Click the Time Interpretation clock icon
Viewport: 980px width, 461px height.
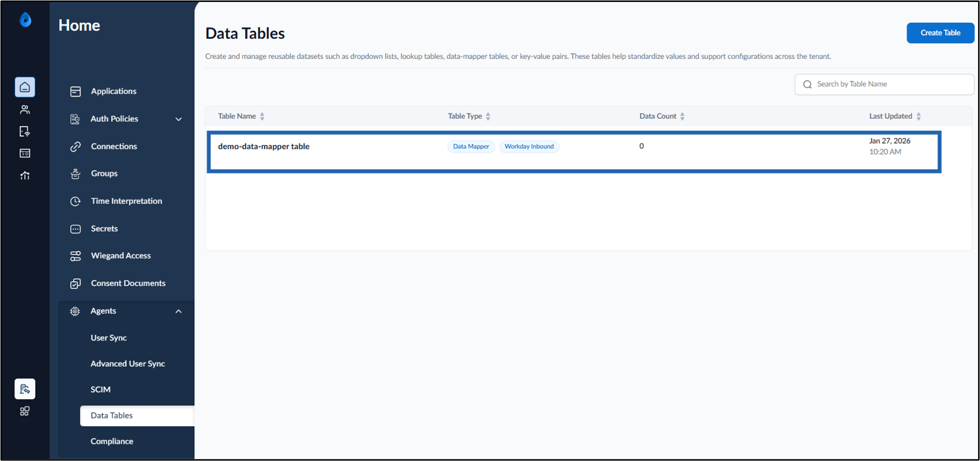pos(76,201)
